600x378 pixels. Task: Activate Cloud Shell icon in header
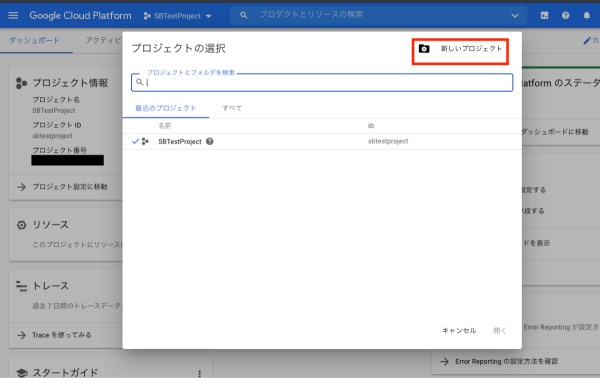(544, 15)
